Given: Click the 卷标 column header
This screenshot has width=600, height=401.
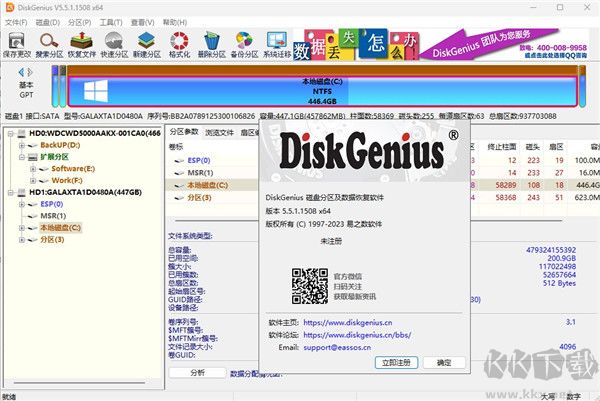Looking at the screenshot, I should (x=176, y=147).
